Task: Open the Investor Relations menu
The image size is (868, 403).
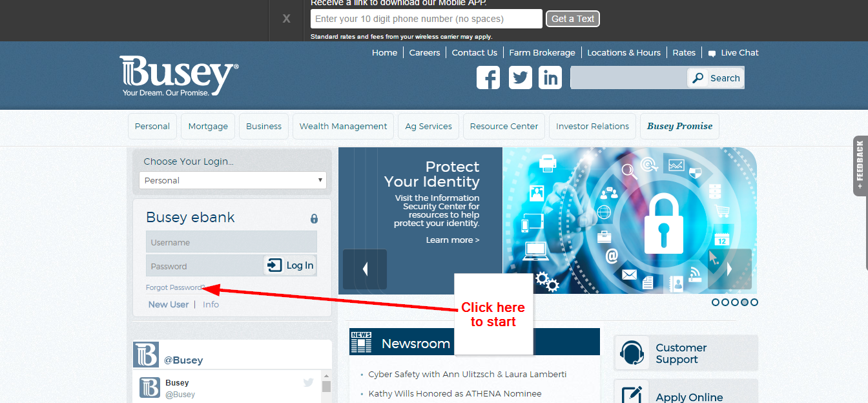Action: 593,127
